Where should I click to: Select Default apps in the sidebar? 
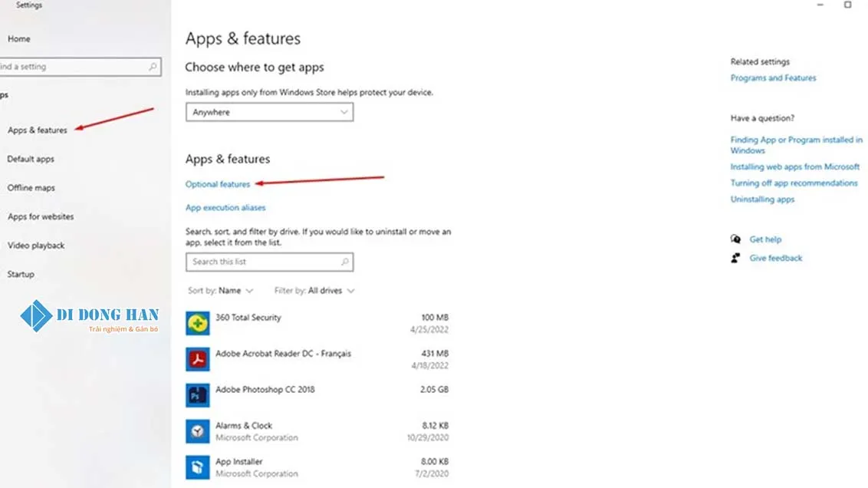pyautogui.click(x=31, y=159)
